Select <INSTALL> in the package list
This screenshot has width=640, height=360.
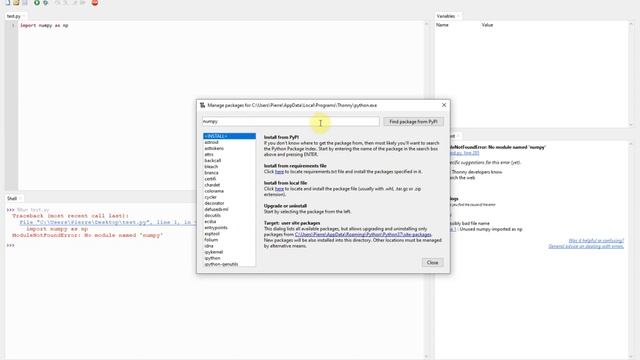(x=229, y=136)
